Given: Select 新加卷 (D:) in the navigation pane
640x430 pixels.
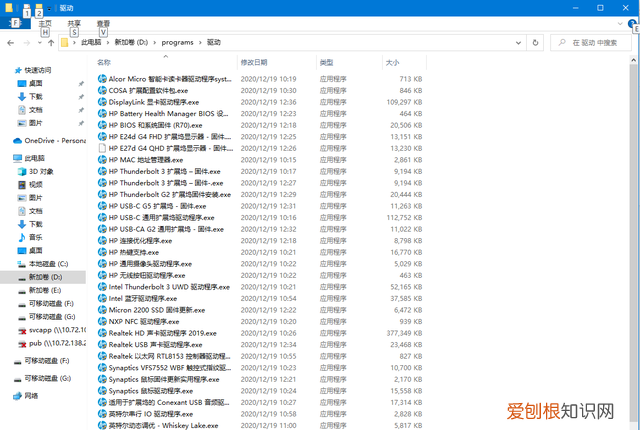Looking at the screenshot, I should (45, 277).
